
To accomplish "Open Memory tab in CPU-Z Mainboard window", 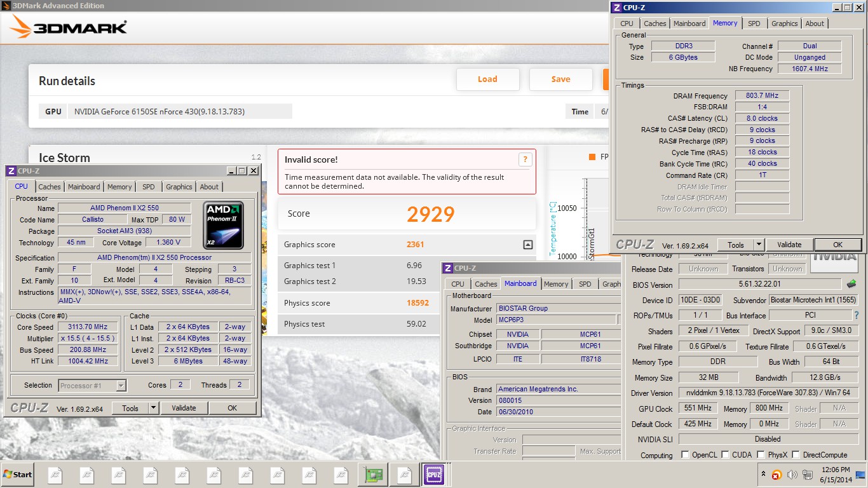I will [x=556, y=284].
